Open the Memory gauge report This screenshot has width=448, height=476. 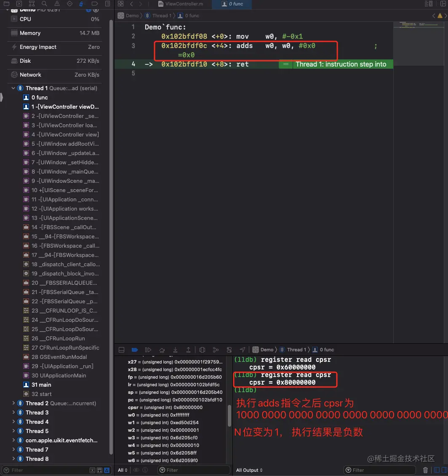pos(55,33)
